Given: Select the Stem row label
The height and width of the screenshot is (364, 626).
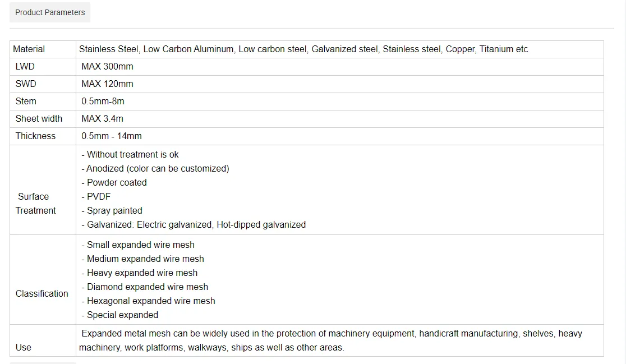Looking at the screenshot, I should coord(26,102).
